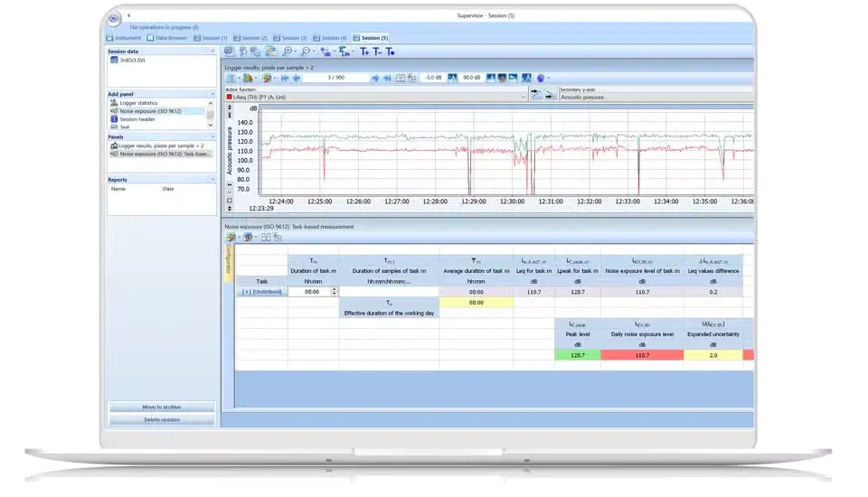Switch to the Session (3) tab

290,38
